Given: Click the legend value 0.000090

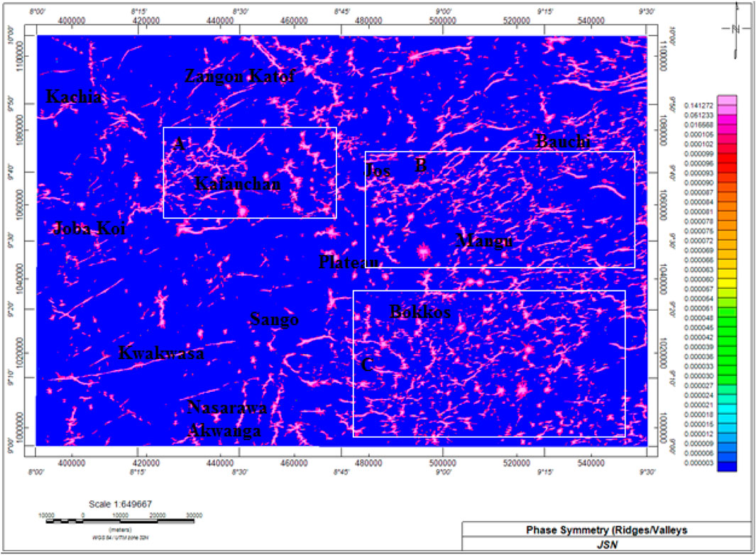Looking at the screenshot, I should (x=698, y=182).
